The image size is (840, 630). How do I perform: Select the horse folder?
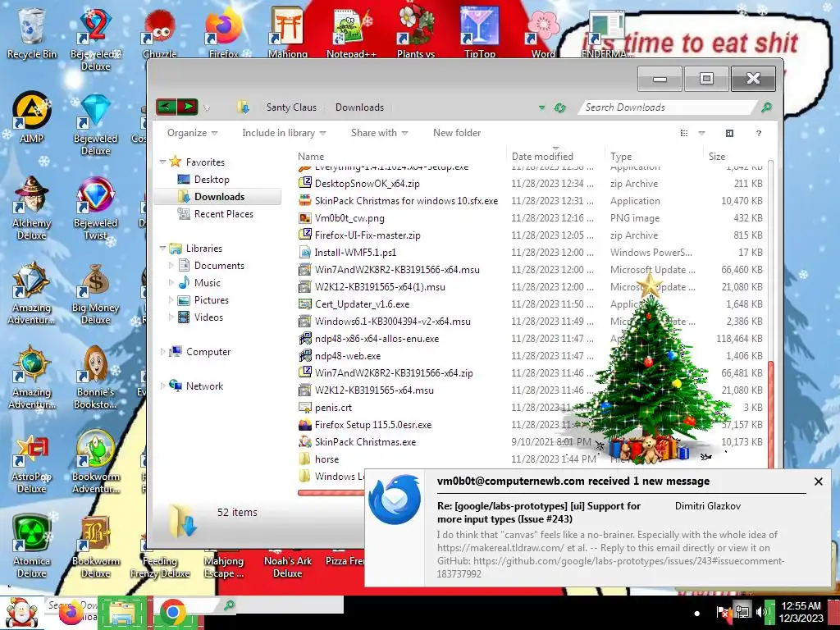326,459
